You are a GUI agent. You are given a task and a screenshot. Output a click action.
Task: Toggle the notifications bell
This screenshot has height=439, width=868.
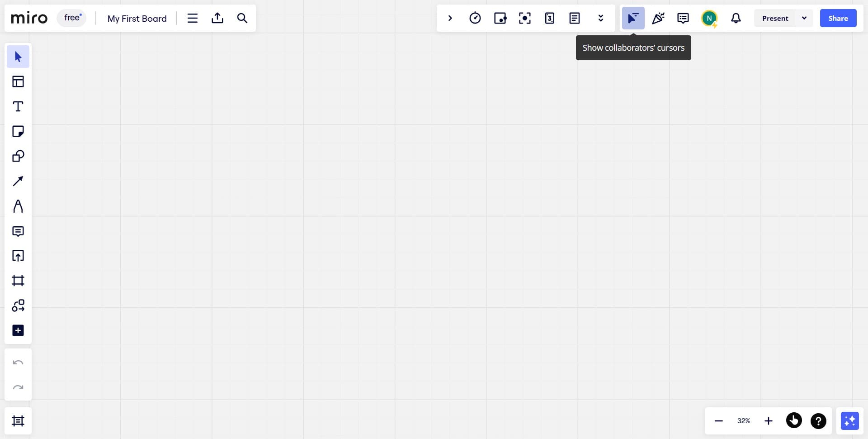pos(736,18)
